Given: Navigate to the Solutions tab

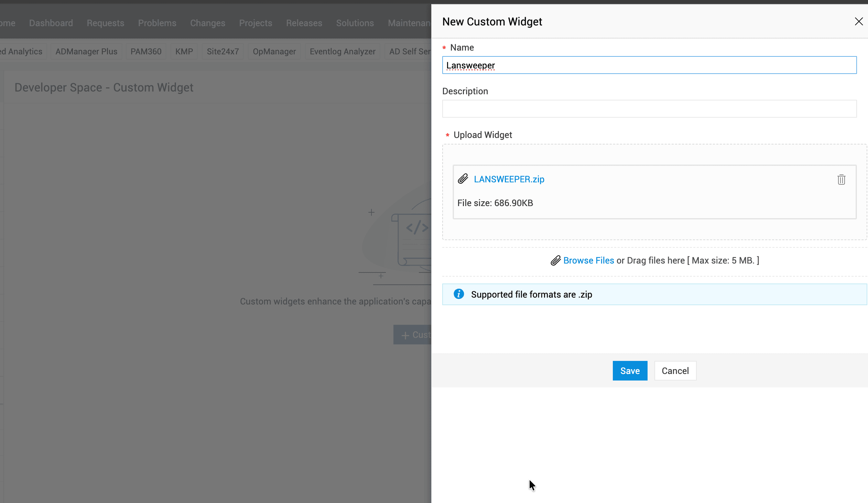Looking at the screenshot, I should [355, 23].
